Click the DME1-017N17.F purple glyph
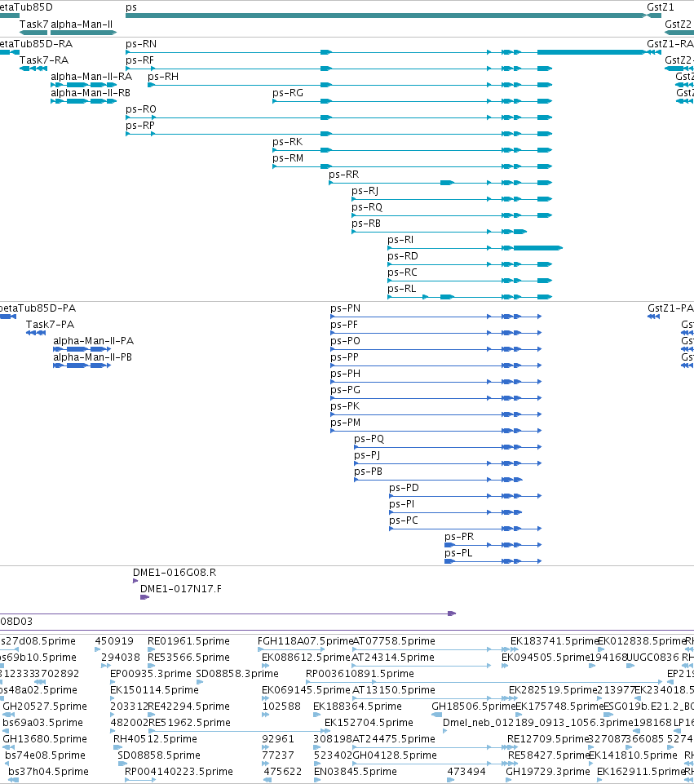 pos(145,597)
